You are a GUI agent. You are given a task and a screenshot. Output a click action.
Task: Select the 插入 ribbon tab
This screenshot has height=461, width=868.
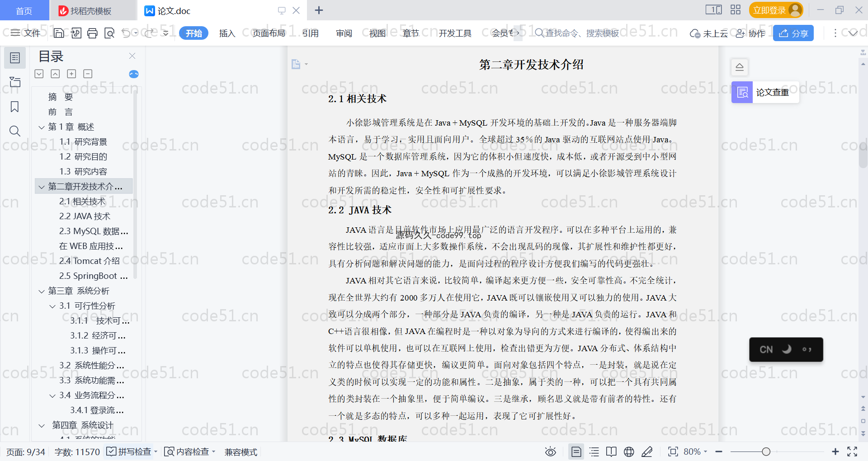tap(227, 33)
